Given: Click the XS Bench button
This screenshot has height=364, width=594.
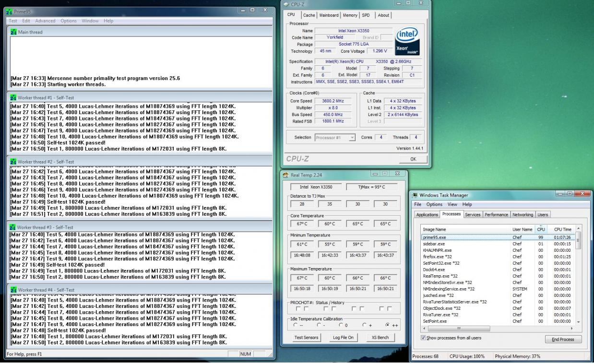Looking at the screenshot, I should [x=380, y=338].
